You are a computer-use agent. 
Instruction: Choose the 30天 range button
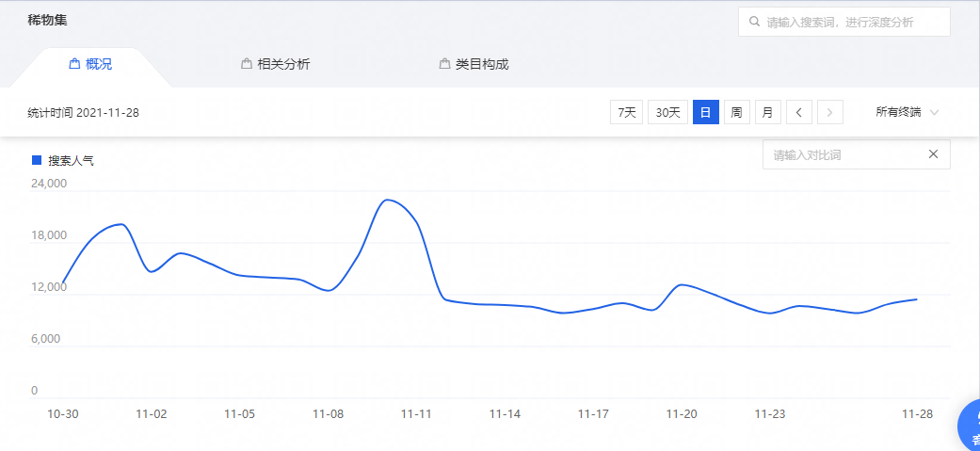coord(667,112)
